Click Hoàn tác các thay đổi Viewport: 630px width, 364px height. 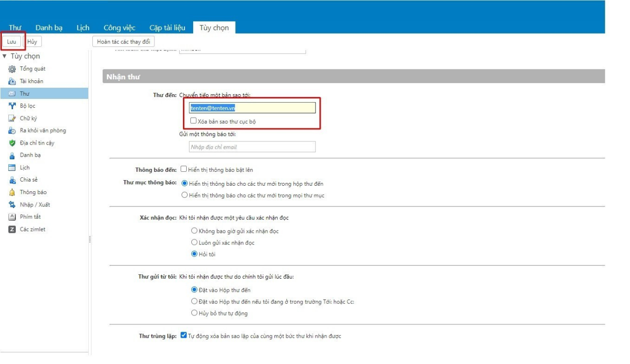pos(124,41)
